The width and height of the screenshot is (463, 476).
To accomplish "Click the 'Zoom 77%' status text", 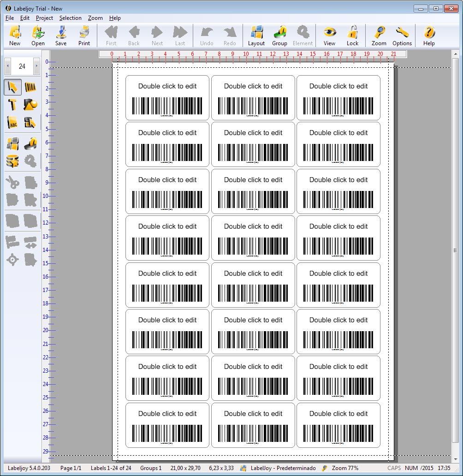I will tap(345, 468).
